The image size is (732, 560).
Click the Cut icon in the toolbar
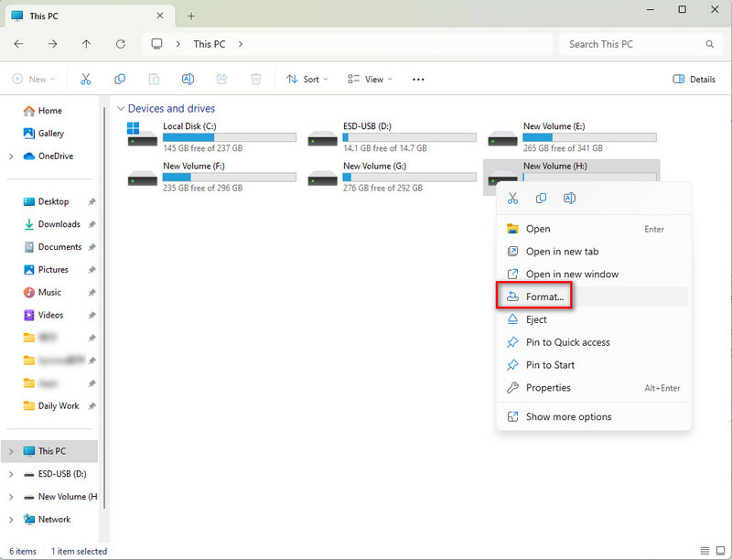coord(85,80)
